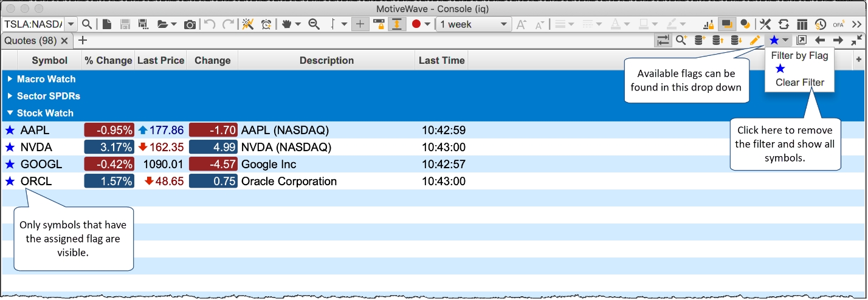
Task: Close the Quotes (98) tab
Action: tap(64, 41)
